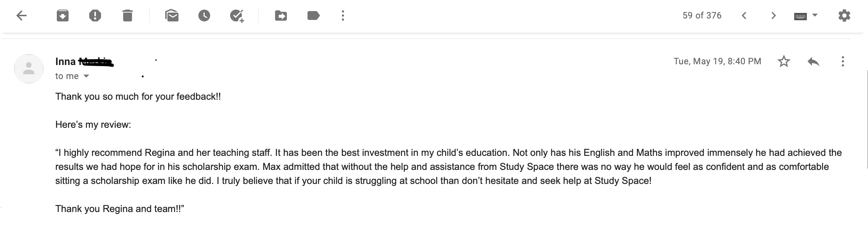Show the older email in list
Viewport: 868px width, 229px height.
point(774,16)
